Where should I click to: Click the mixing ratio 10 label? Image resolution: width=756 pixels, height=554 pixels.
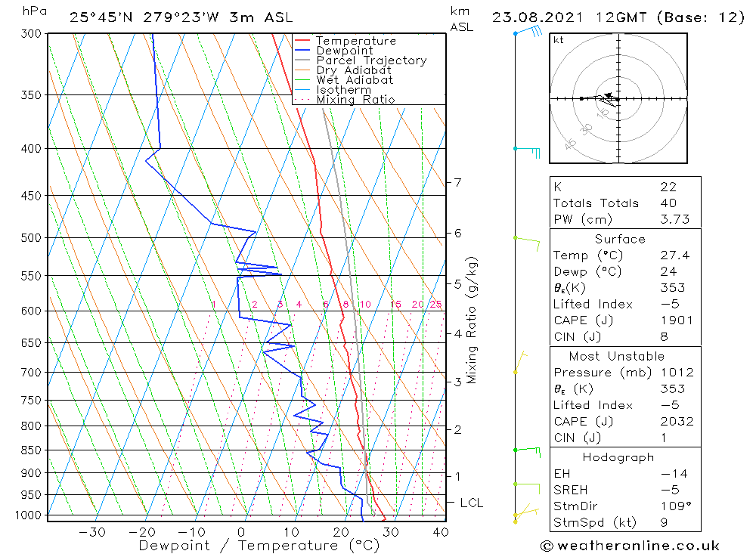pyautogui.click(x=365, y=305)
